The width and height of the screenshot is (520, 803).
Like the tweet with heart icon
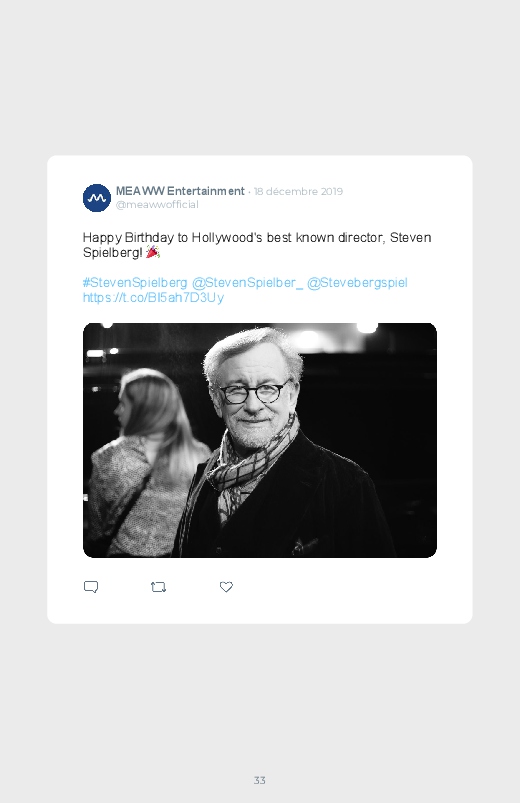pyautogui.click(x=226, y=587)
